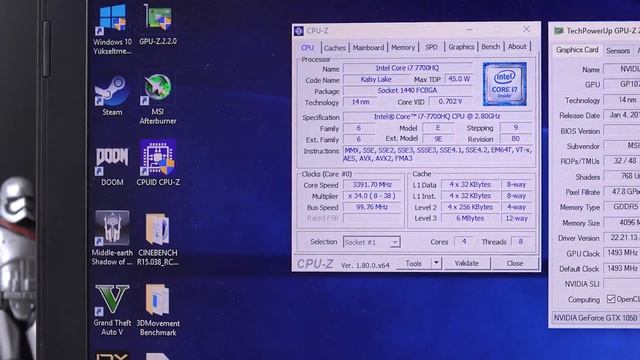This screenshot has width=640, height=360.
Task: Click the Level 3 12-way associativity field
Action: pyautogui.click(x=516, y=218)
